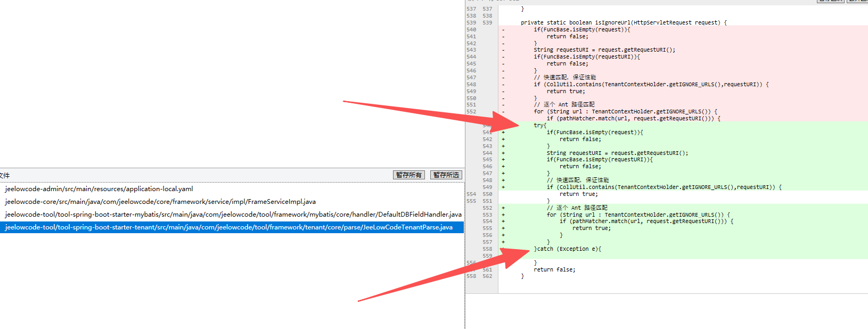Viewport: 868px width, 329px height.
Task: Select the highlighted JeeLowCodeTenantParse.java file
Action: [229, 227]
